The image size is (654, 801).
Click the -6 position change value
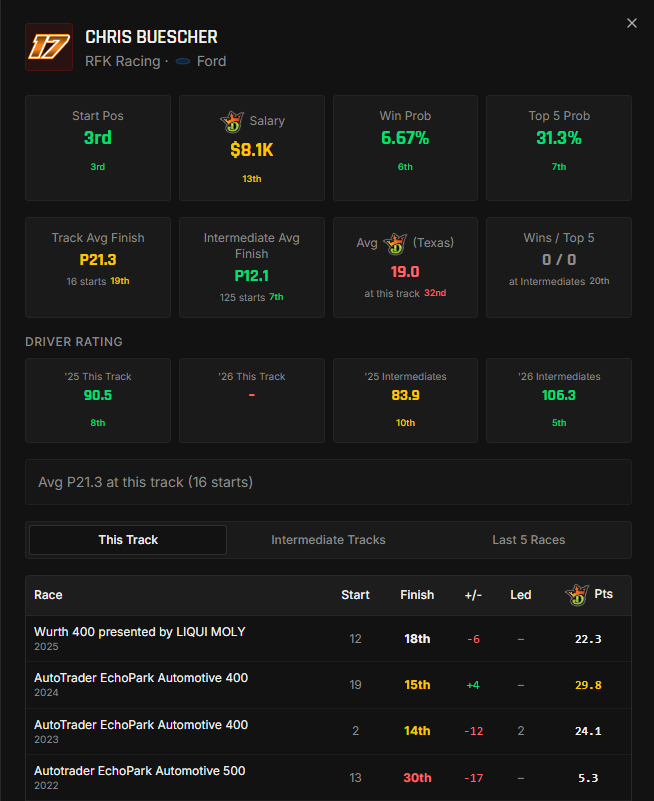click(474, 639)
